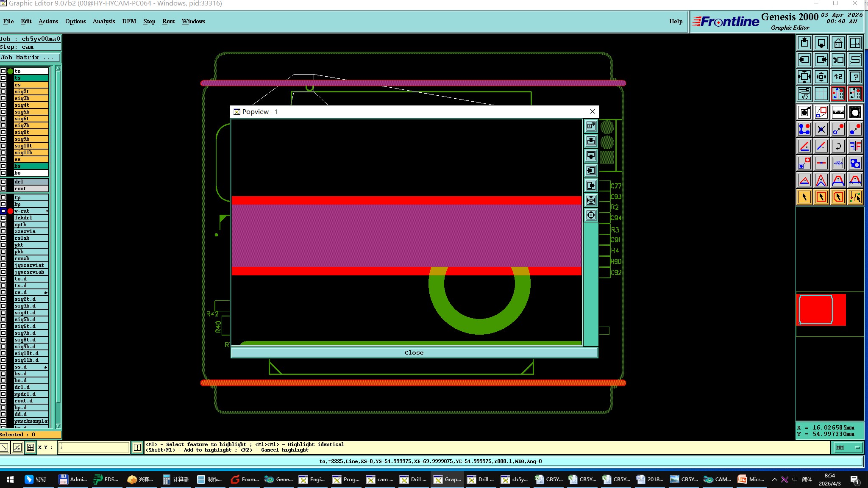Viewport: 868px width, 488px height.
Task: Toggle checkbox for the sig2t layer
Action: pos(3,91)
